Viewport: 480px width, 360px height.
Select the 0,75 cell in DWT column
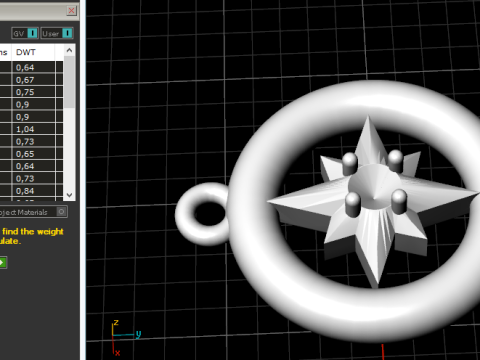(33, 92)
